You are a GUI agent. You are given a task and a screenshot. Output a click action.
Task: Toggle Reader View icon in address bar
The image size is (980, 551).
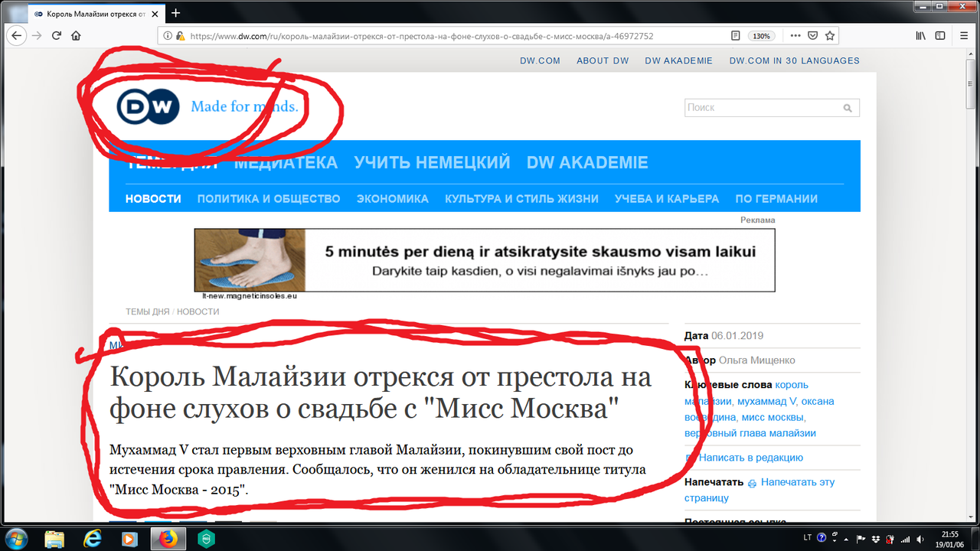pyautogui.click(x=735, y=36)
